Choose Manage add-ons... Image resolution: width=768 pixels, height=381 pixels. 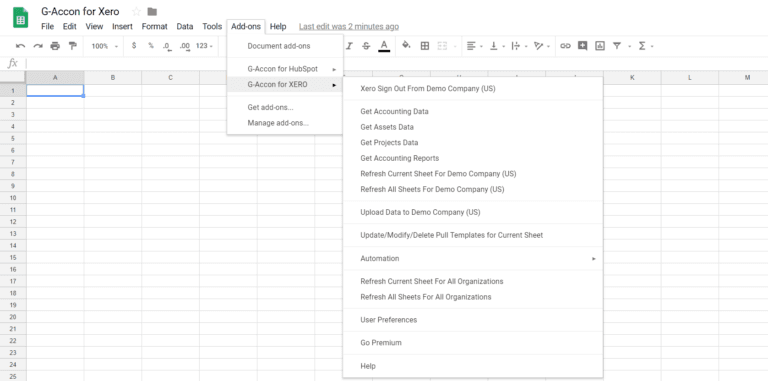285,123
